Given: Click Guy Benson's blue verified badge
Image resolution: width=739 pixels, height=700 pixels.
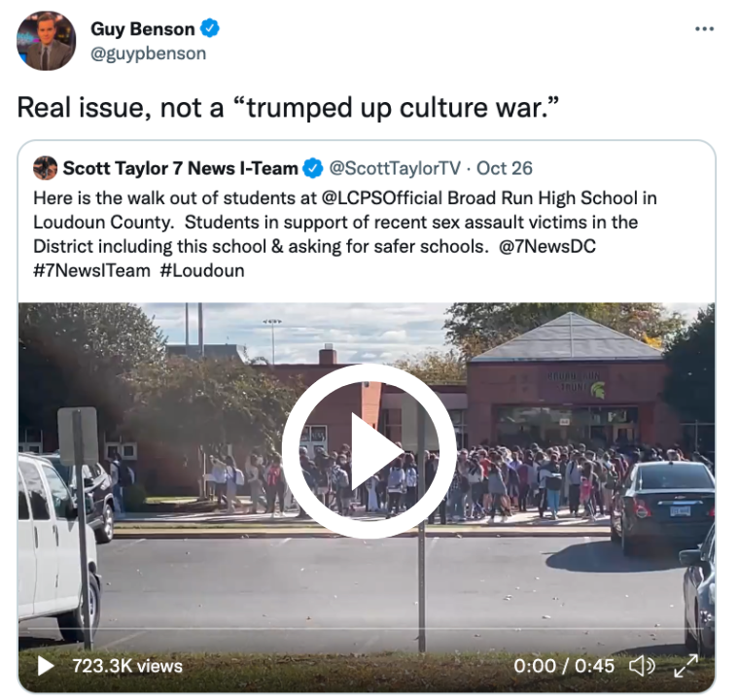Looking at the screenshot, I should click(x=210, y=28).
